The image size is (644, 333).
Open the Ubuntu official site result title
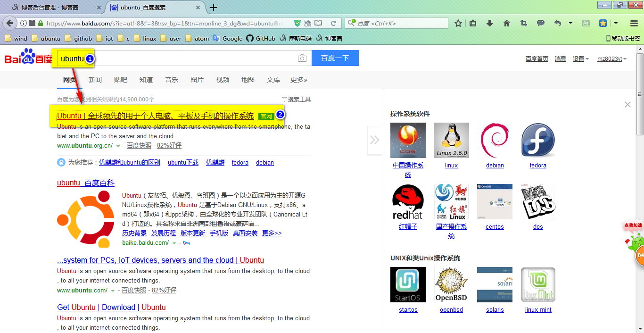155,116
